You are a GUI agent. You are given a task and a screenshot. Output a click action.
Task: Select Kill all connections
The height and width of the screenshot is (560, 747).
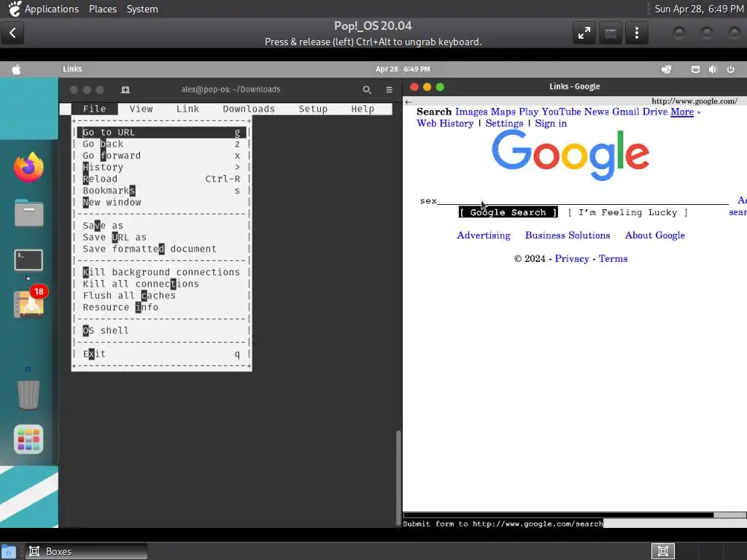(x=161, y=284)
